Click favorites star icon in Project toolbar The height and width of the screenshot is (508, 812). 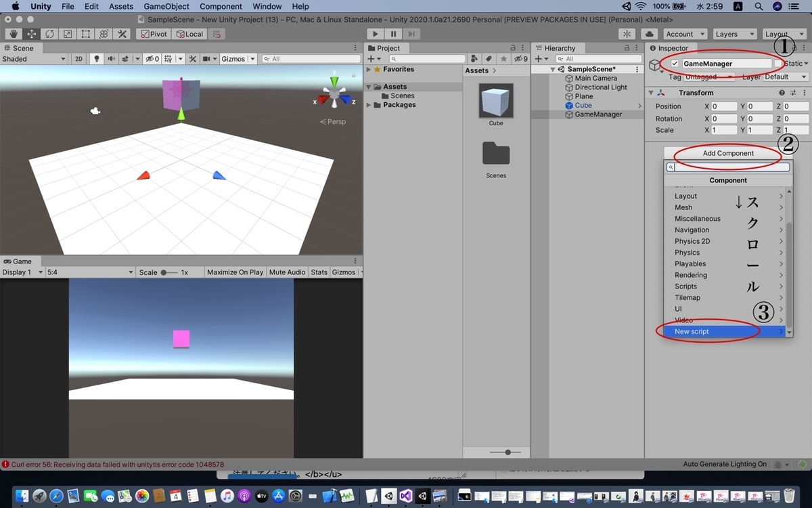[503, 59]
